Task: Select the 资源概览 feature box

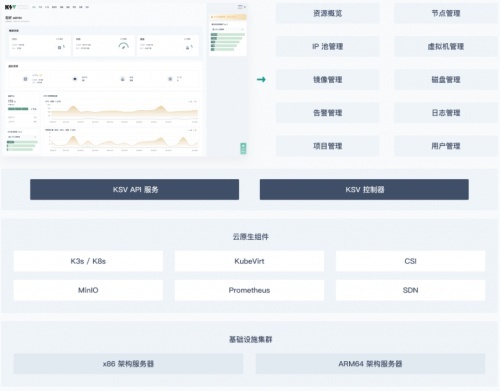Action: [327, 13]
